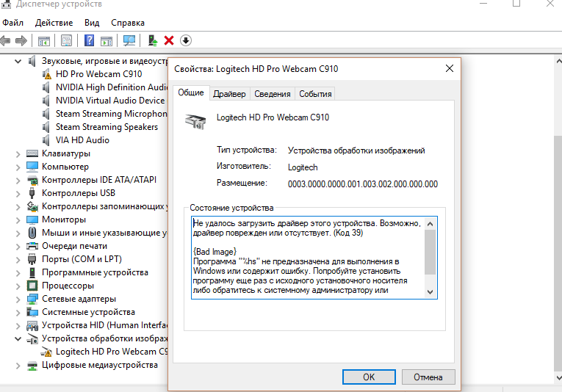The height and width of the screenshot is (392, 562).
Task: Click the Forward arrow in the toolbar
Action: coord(21,40)
